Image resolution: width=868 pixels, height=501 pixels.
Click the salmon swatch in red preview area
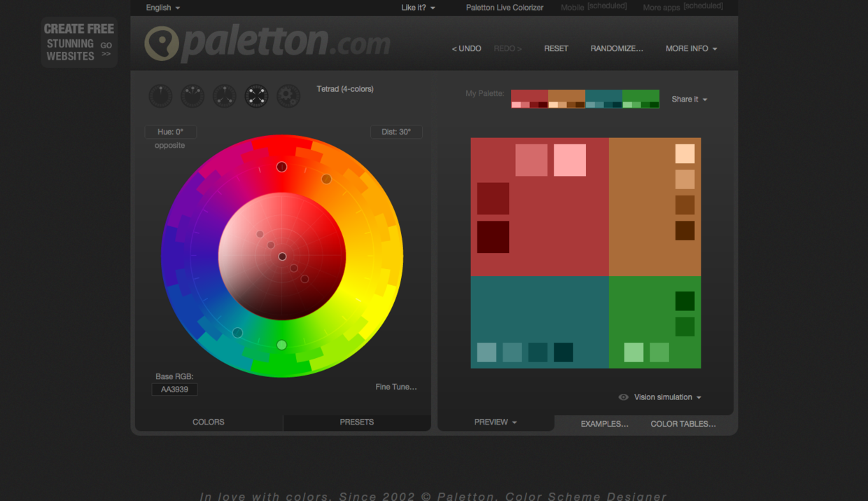point(531,160)
